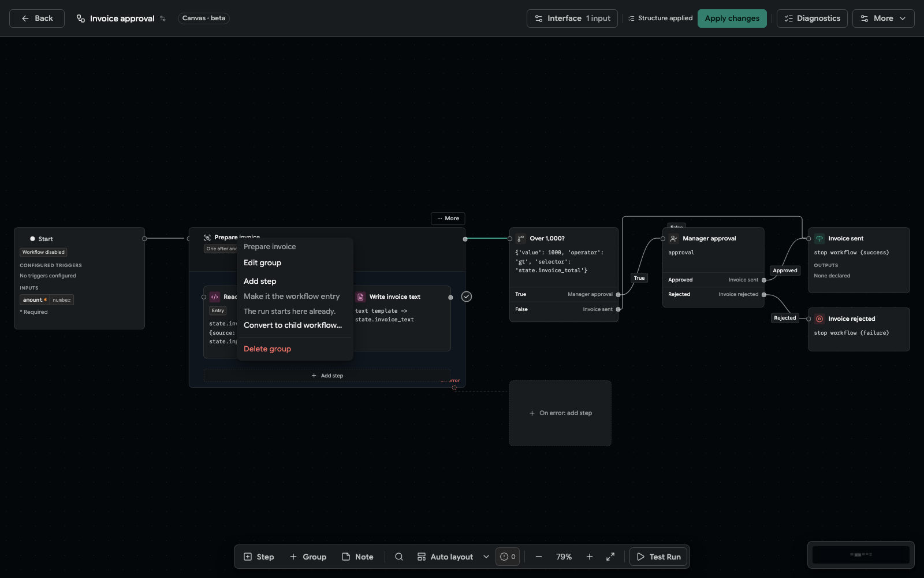Click On error: add step placeholder
924x578 pixels.
(560, 413)
